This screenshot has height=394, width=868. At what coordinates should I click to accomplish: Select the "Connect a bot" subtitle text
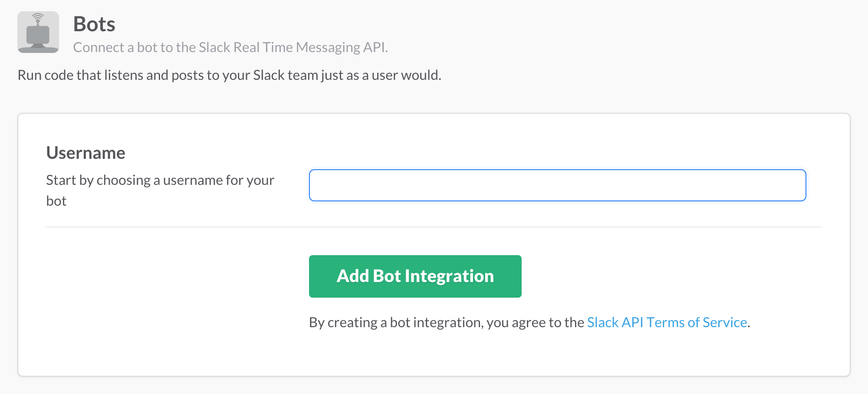tap(230, 47)
